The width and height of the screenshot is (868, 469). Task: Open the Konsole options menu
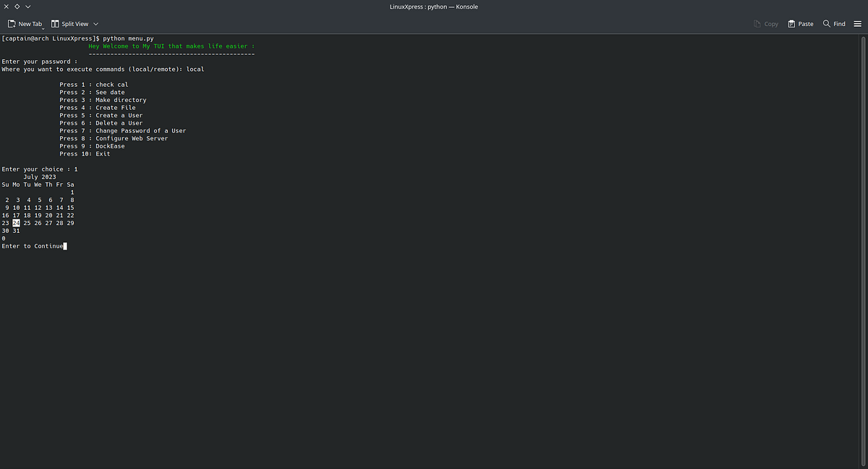(x=858, y=23)
